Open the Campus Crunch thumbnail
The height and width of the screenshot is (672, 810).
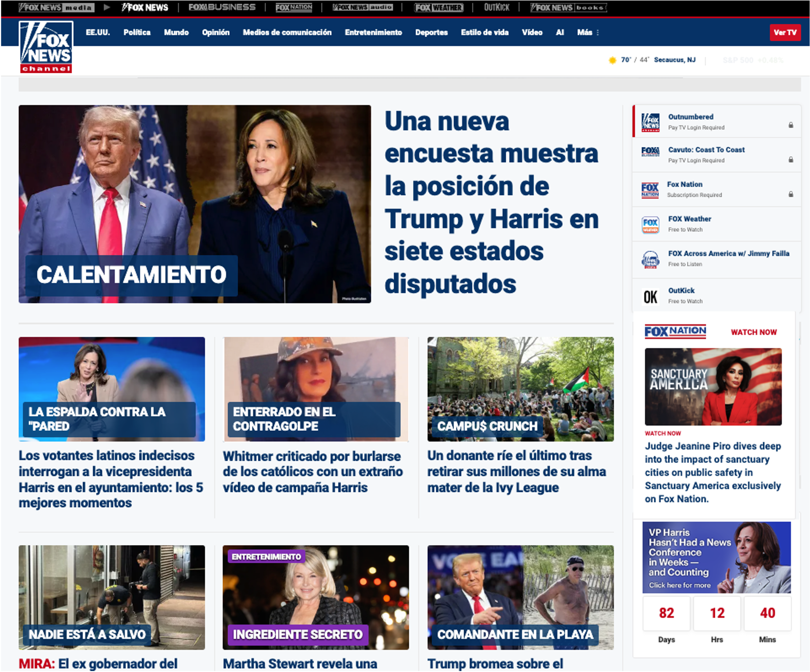click(520, 389)
